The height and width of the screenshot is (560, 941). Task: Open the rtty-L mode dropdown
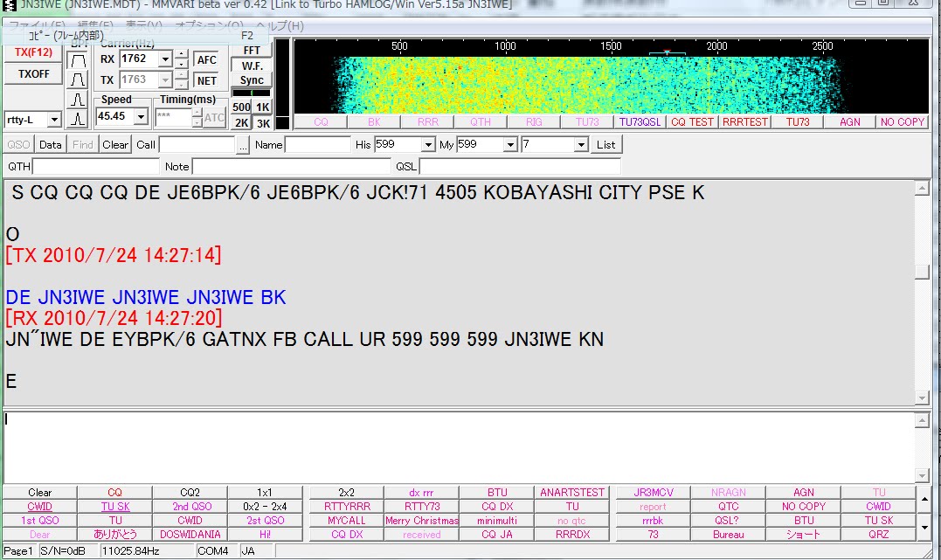[x=54, y=120]
